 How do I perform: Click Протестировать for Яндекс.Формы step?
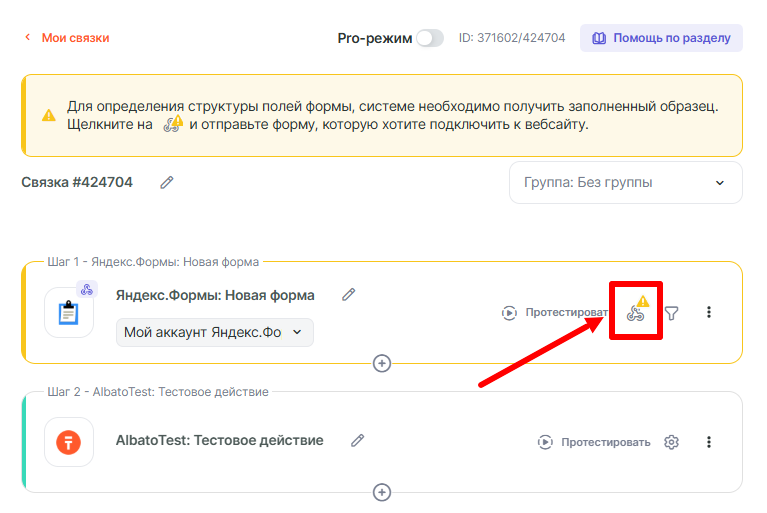555,313
